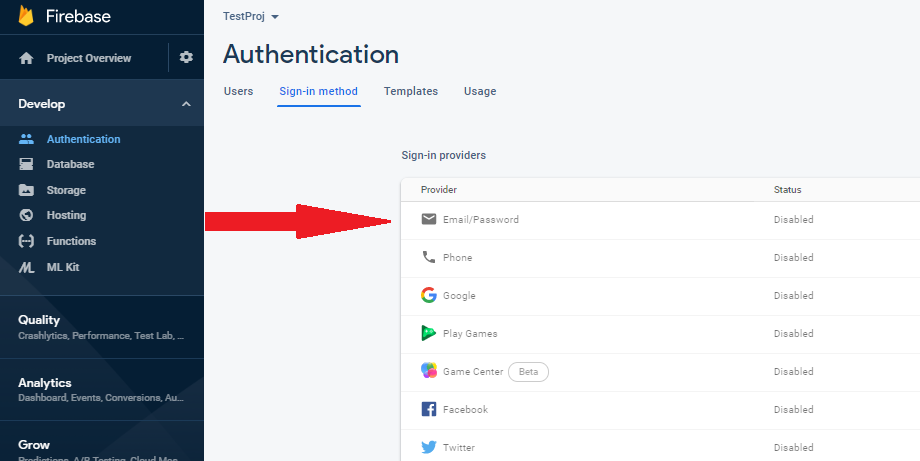Viewport: 920px width, 461px height.
Task: Click Disabled status for Game Center
Action: tap(793, 371)
